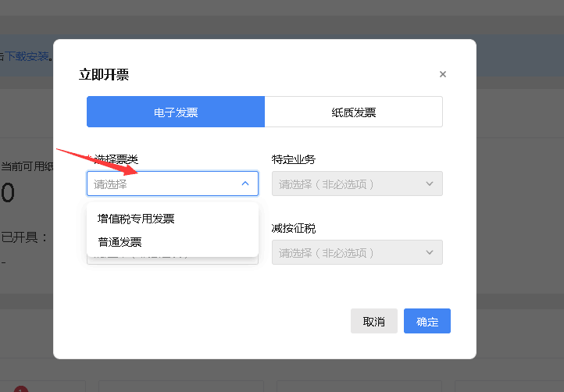Viewport: 564px width, 392px height.
Task: Click the 减按征税 field label
Action: (x=294, y=228)
